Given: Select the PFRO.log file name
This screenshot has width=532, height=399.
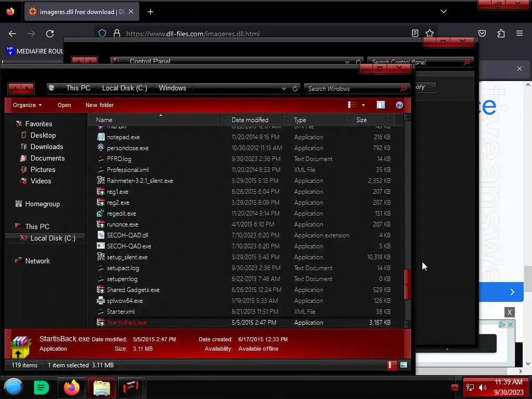Looking at the screenshot, I should point(119,159).
